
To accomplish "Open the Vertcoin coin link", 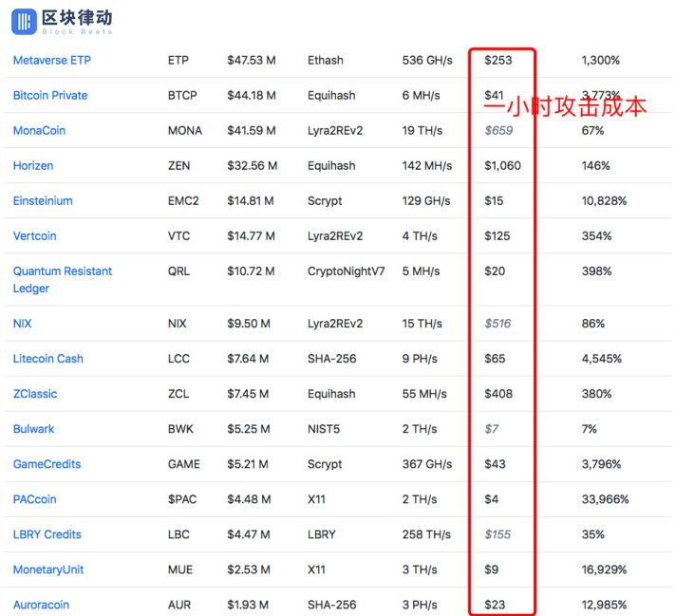I will (x=35, y=236).
